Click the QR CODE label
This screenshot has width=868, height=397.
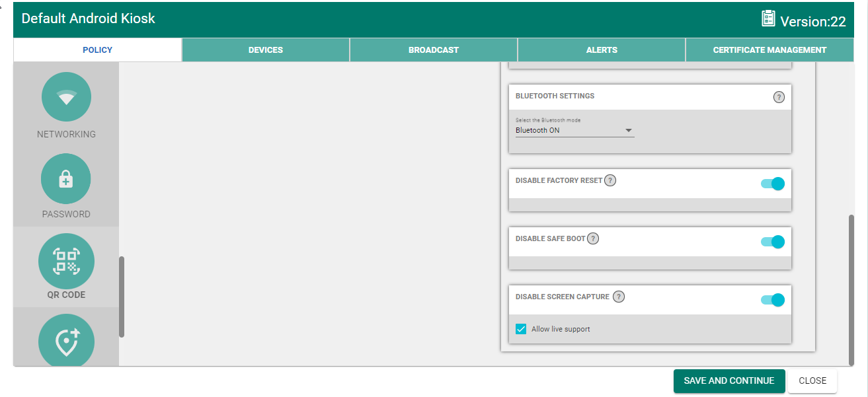tap(66, 295)
